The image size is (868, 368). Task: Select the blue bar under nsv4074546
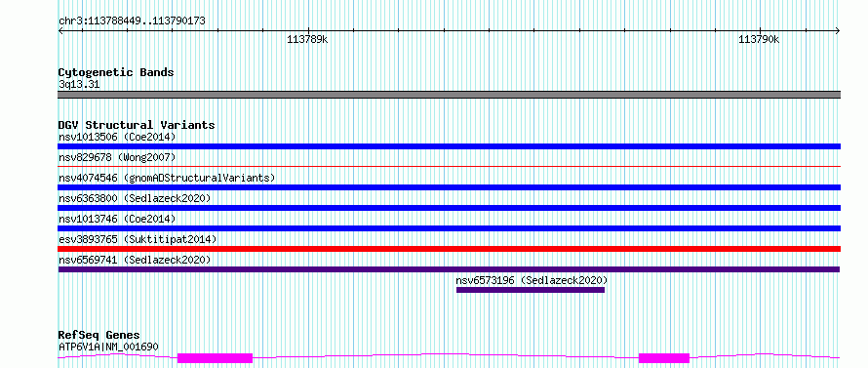tap(449, 187)
